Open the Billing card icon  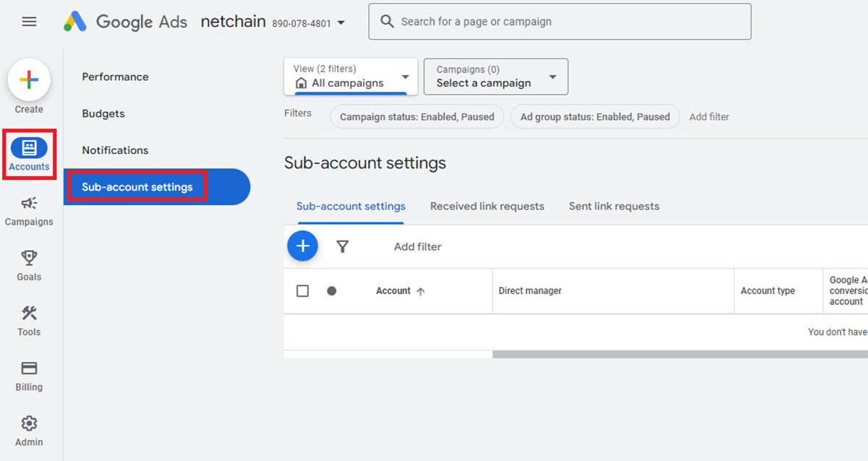(29, 368)
